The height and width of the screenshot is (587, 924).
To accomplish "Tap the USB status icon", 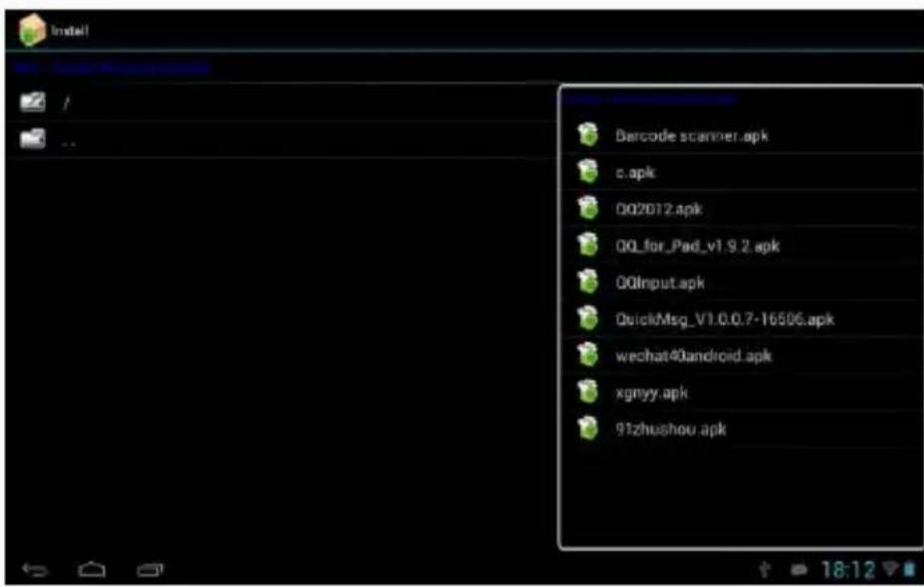I will pyautogui.click(x=765, y=569).
